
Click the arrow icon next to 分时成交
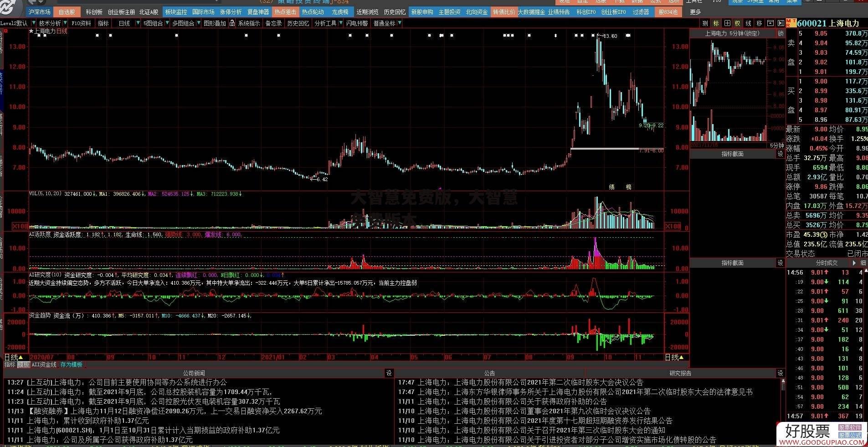(854, 263)
